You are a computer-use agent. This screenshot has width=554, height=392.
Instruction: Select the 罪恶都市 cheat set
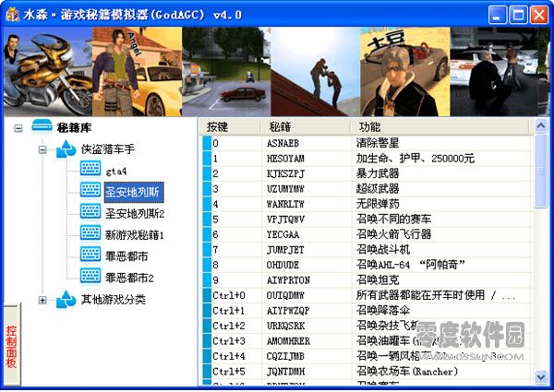pos(126,256)
